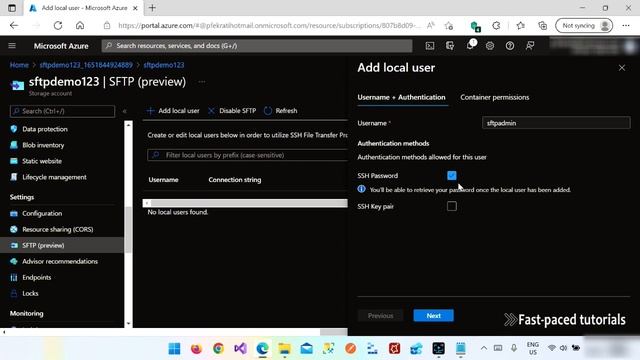640x360 pixels.
Task: Click the browser Back arrow
Action: (14, 25)
